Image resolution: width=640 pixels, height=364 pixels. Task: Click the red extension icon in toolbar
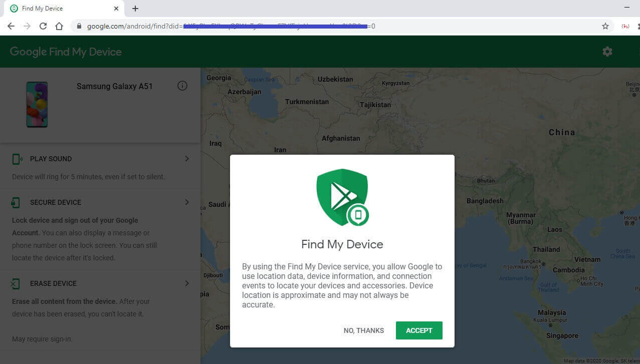pos(625,26)
